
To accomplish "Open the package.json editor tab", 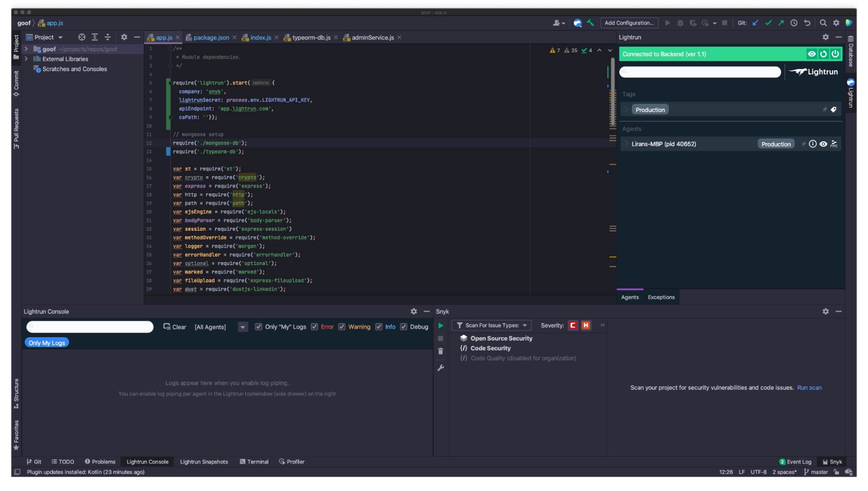I will [211, 37].
